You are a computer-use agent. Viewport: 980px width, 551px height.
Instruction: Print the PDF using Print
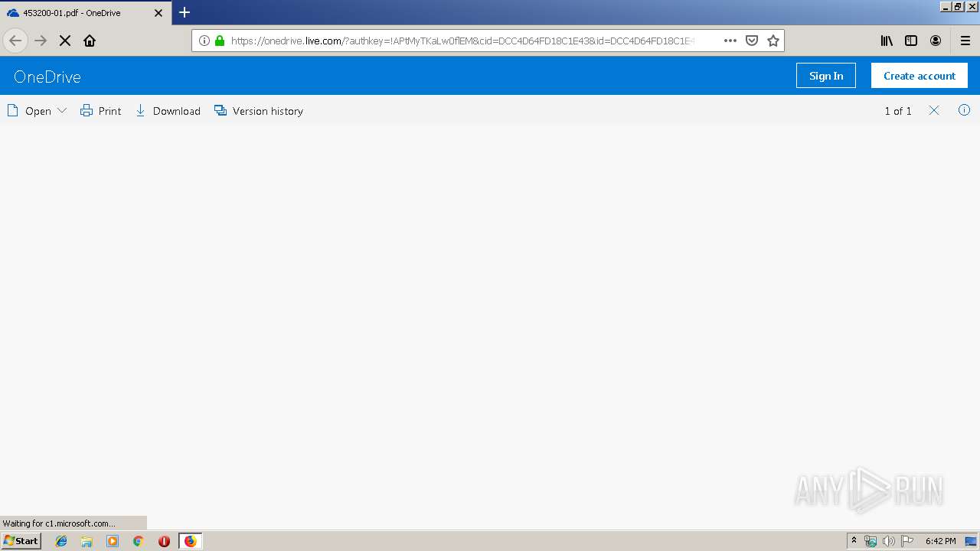pos(101,111)
